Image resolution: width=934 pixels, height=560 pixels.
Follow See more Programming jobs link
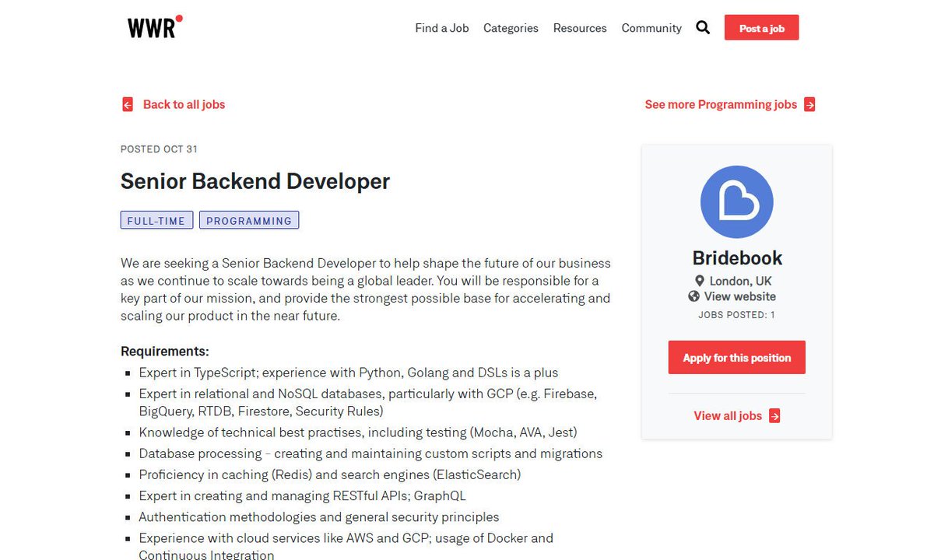click(x=721, y=104)
